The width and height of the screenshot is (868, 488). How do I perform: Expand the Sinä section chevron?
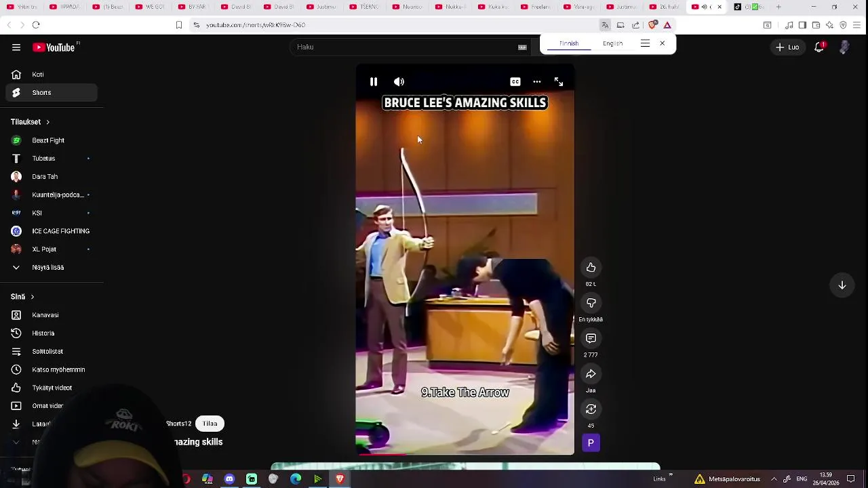(32, 297)
